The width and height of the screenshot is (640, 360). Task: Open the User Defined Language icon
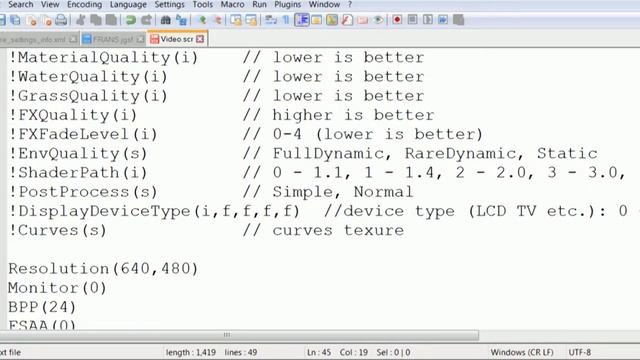(x=317, y=20)
